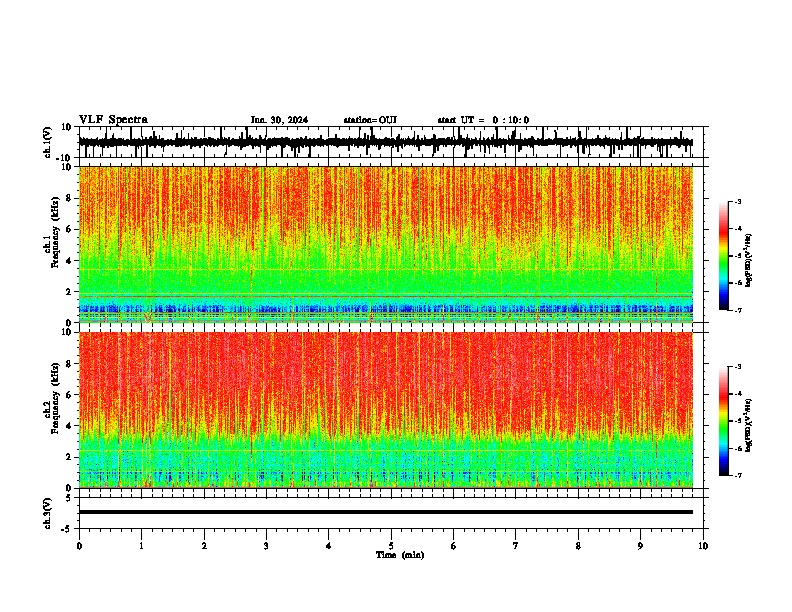Select the "6" kHz tick on ch.2 spectrogram
The height and width of the screenshot is (612, 792).
tap(69, 395)
